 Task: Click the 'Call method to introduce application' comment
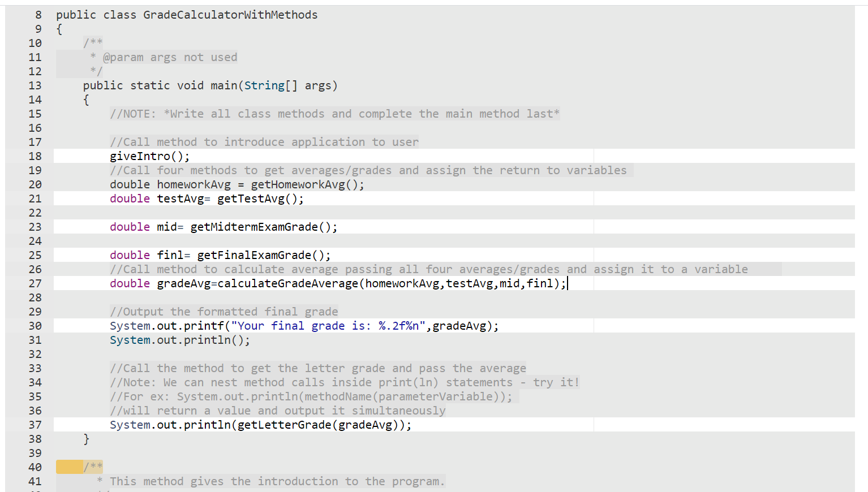coord(264,142)
